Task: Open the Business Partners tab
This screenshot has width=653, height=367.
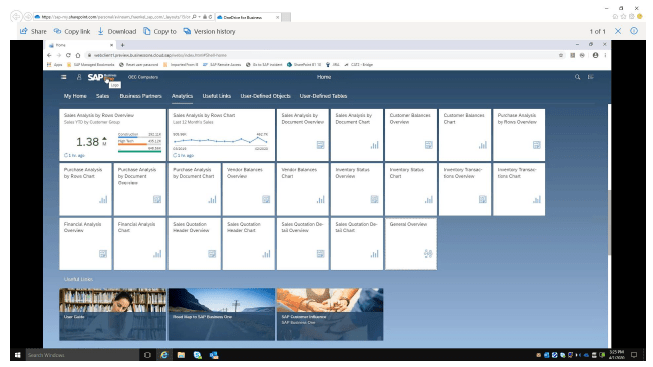Action: coord(140,96)
